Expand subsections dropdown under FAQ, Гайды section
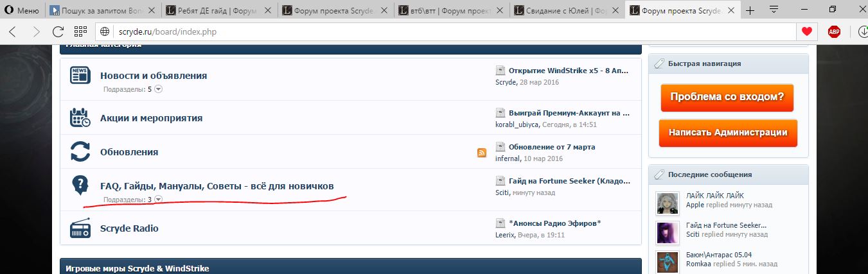Viewport: 868px width, 274px height. coord(159,200)
